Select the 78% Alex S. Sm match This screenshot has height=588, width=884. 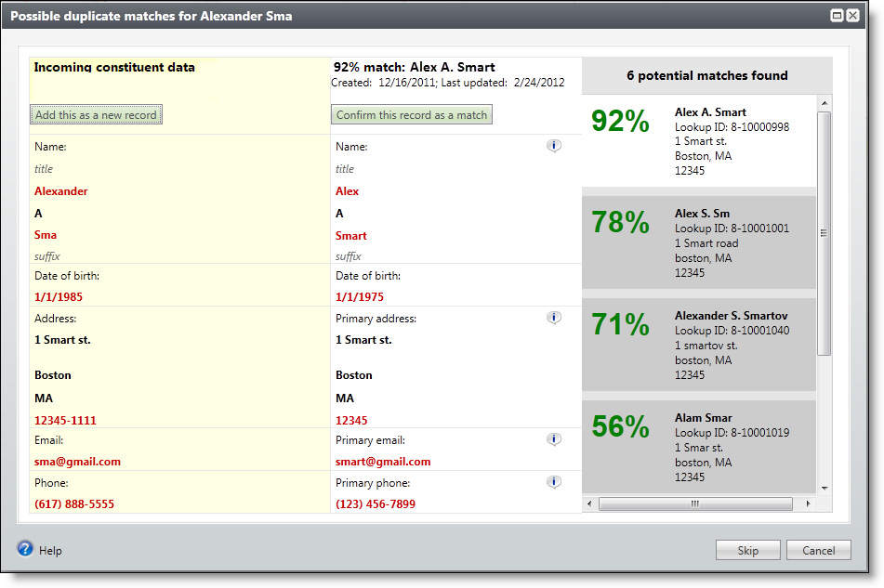click(x=697, y=242)
